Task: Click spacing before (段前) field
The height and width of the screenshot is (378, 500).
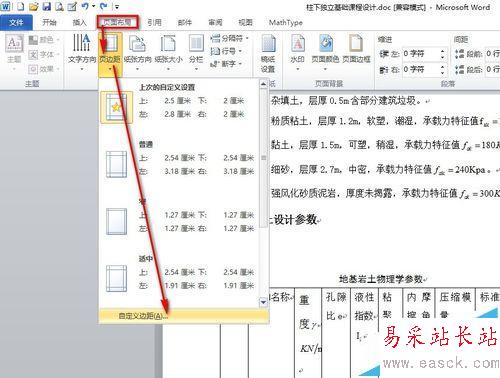Action: [492, 54]
